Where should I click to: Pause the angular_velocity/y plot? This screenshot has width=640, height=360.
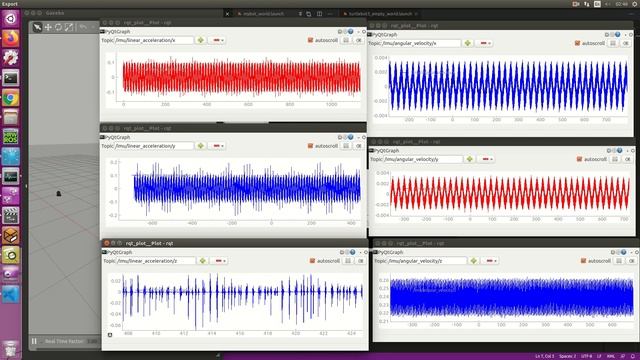pos(615,159)
